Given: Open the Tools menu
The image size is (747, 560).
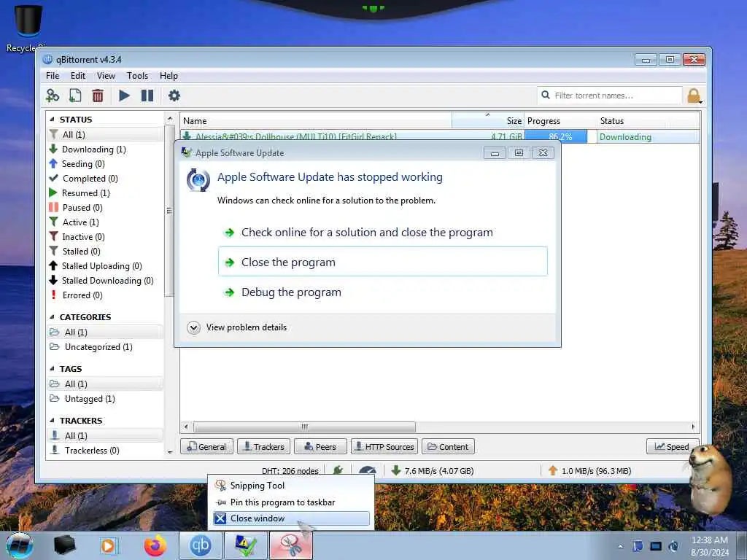Looking at the screenshot, I should pos(137,76).
